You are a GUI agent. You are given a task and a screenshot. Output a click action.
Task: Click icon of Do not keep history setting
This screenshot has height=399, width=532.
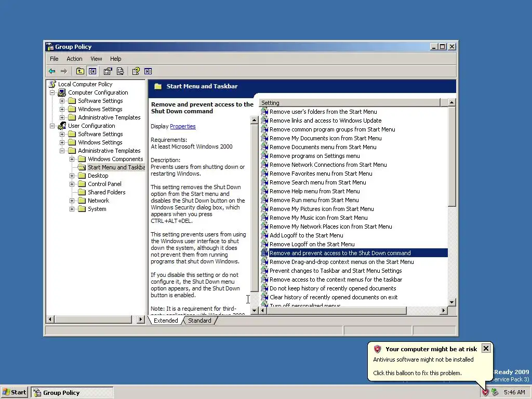[264, 288]
